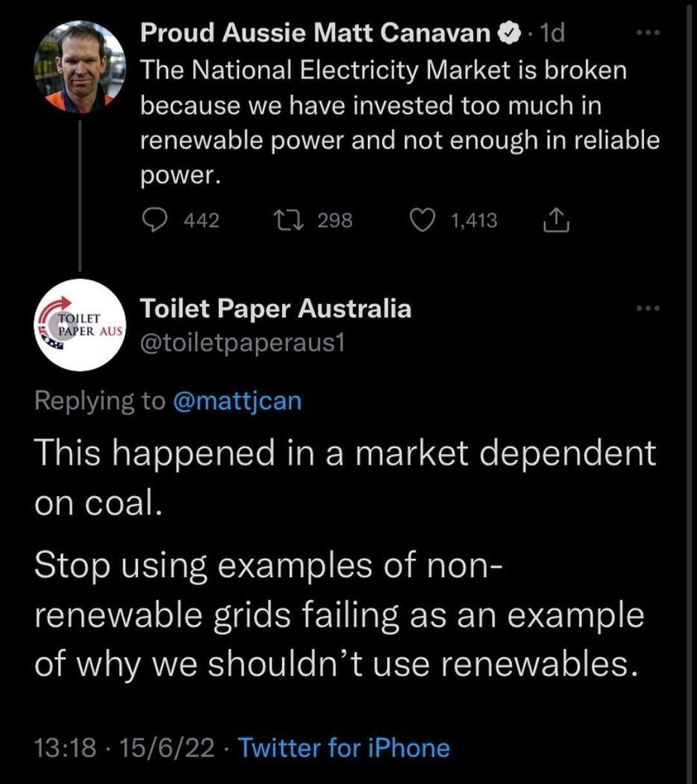Open the @mattjcan mention link
This screenshot has width=697, height=784.
pyautogui.click(x=239, y=400)
